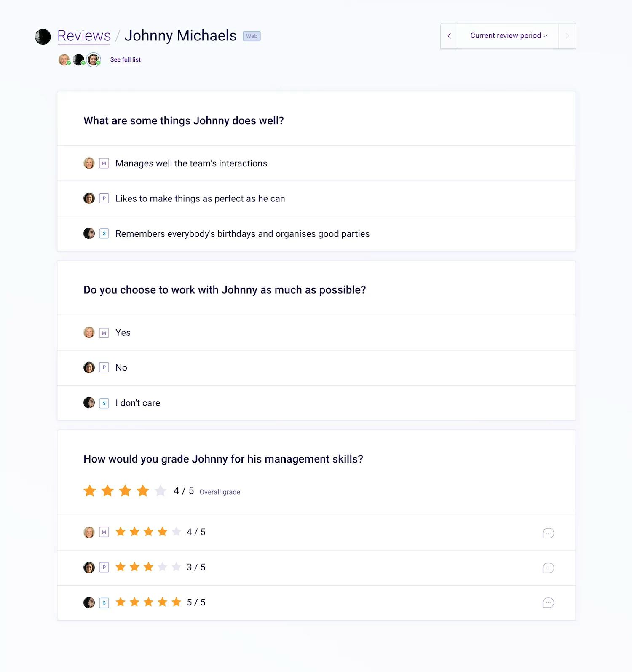Click the next review period chevron
The height and width of the screenshot is (672, 632).
point(567,36)
